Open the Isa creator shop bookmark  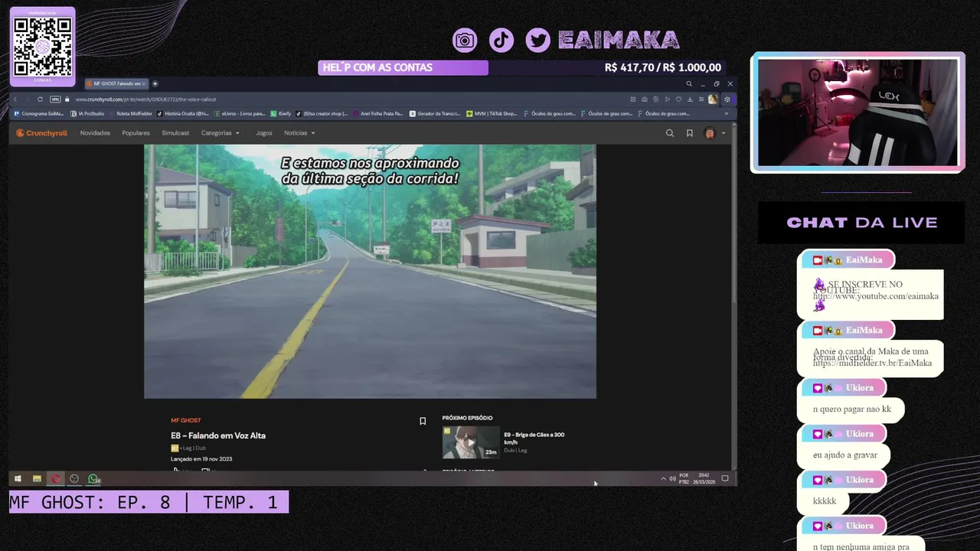coord(322,113)
